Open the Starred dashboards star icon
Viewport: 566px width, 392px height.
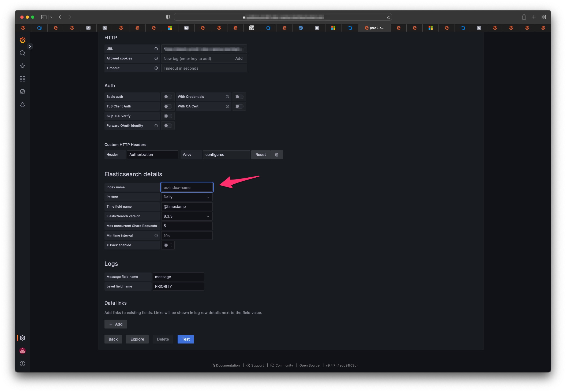[x=22, y=66]
